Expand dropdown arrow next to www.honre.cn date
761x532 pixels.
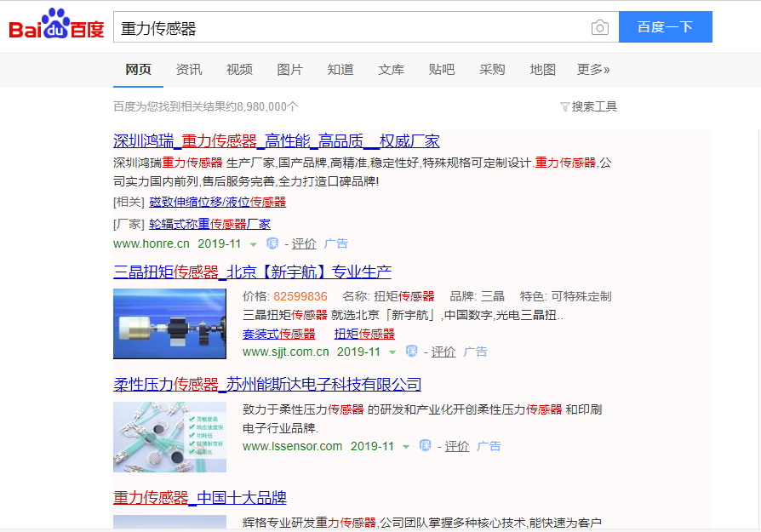pyautogui.click(x=253, y=244)
